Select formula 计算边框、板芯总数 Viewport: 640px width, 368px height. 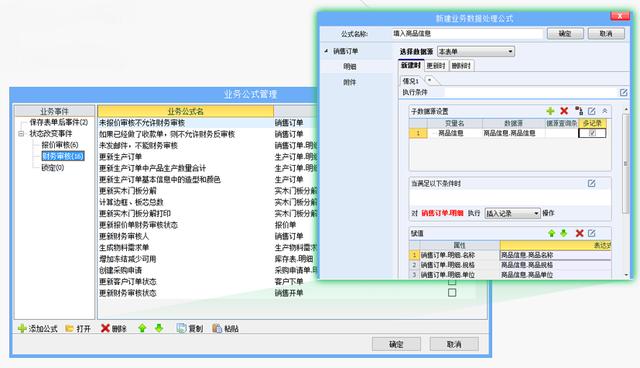(131, 202)
